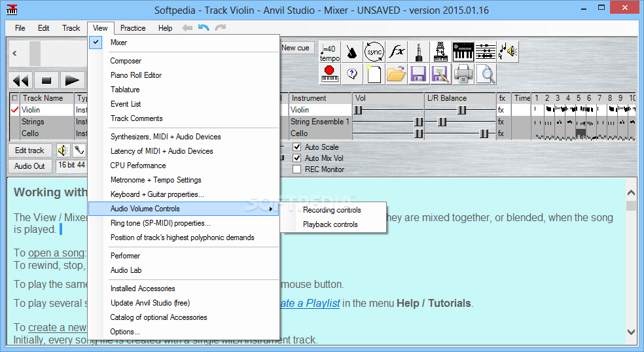Screen dimensions: 644x352
Task: Click the back arrow in menu bar
Action: click(187, 27)
